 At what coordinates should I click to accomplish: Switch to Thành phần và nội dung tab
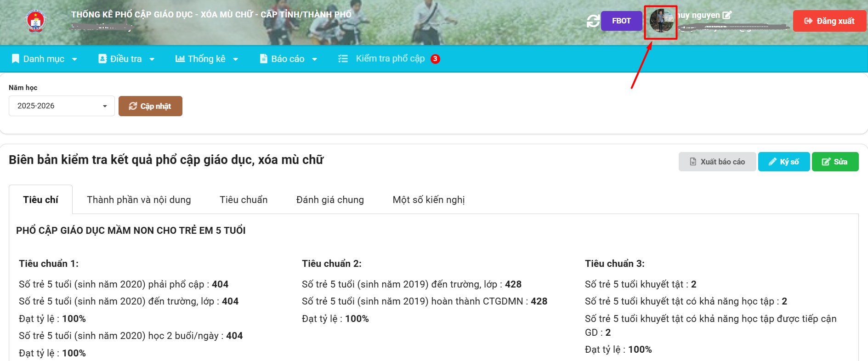139,200
